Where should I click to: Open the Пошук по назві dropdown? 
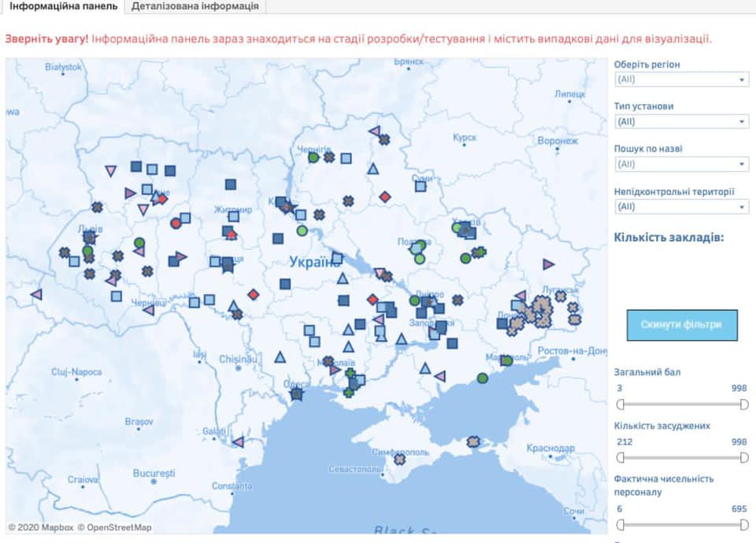coord(682,164)
